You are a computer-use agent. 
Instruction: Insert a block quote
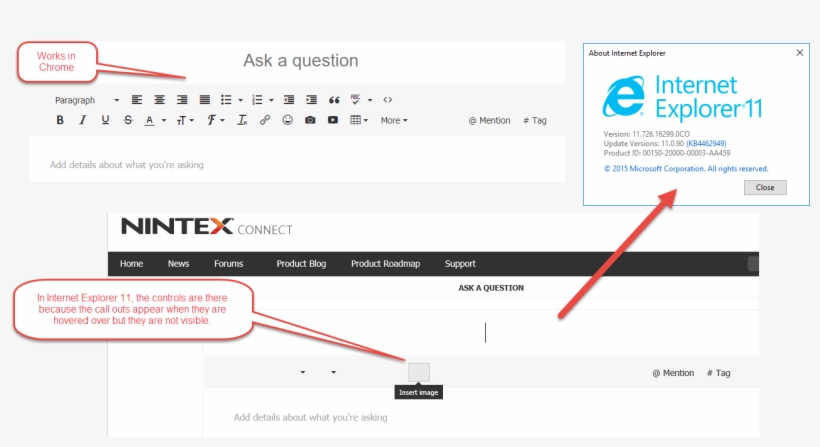(334, 100)
